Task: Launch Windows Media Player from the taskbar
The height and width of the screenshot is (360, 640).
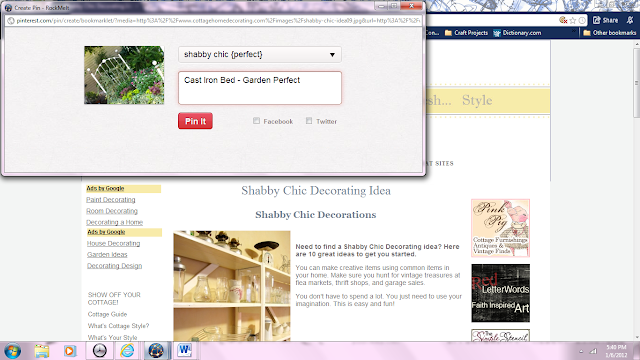Action: [70, 351]
